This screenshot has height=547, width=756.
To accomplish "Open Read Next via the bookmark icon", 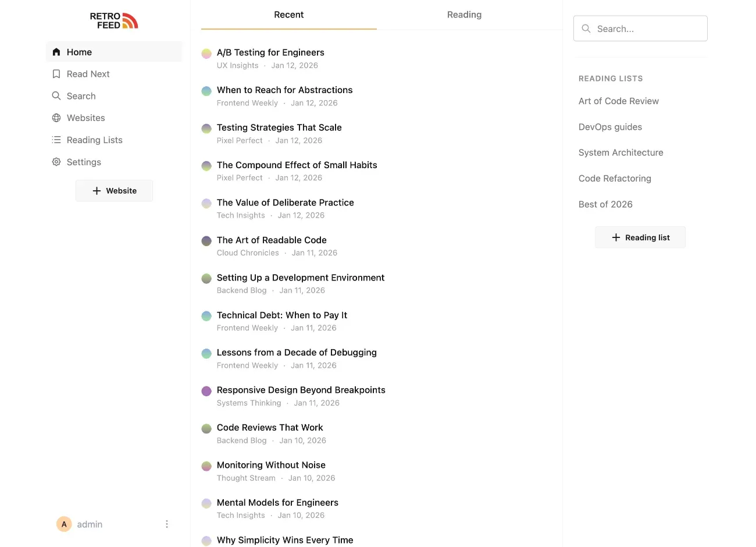I will [x=56, y=74].
